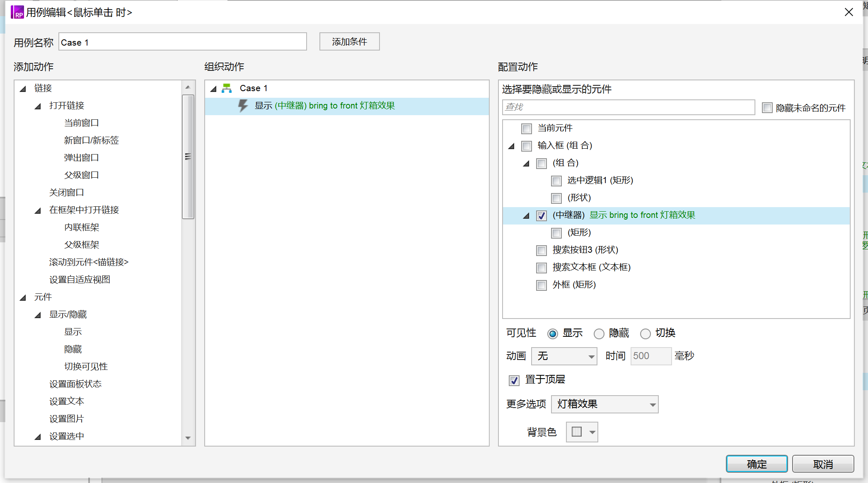Screen dimensions: 868x483
Task: Click scroll up arrow in action list
Action: pyautogui.click(x=188, y=87)
